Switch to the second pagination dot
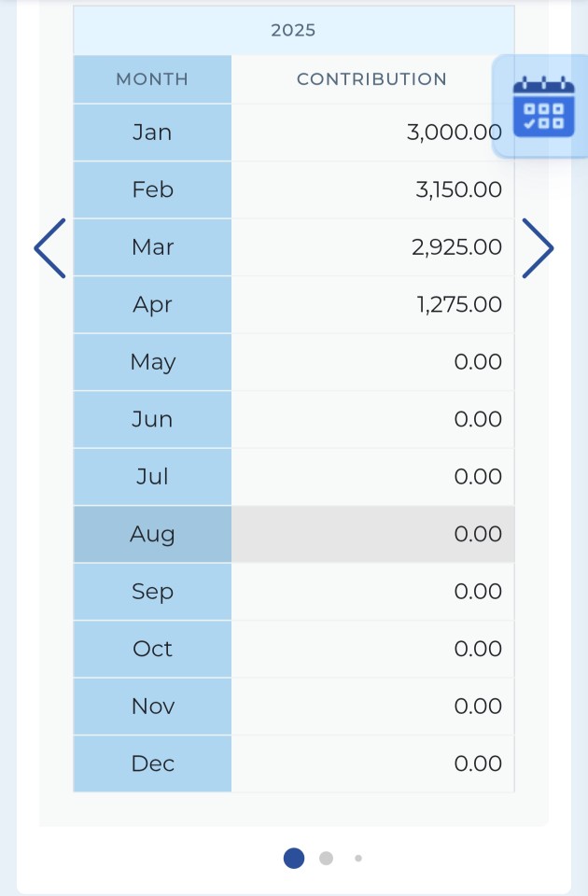 pyautogui.click(x=326, y=858)
